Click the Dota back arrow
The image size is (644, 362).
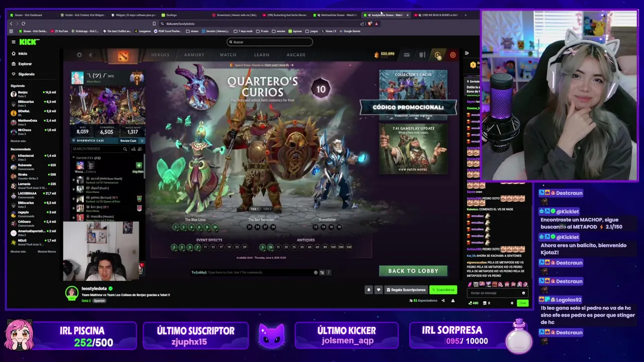91,55
